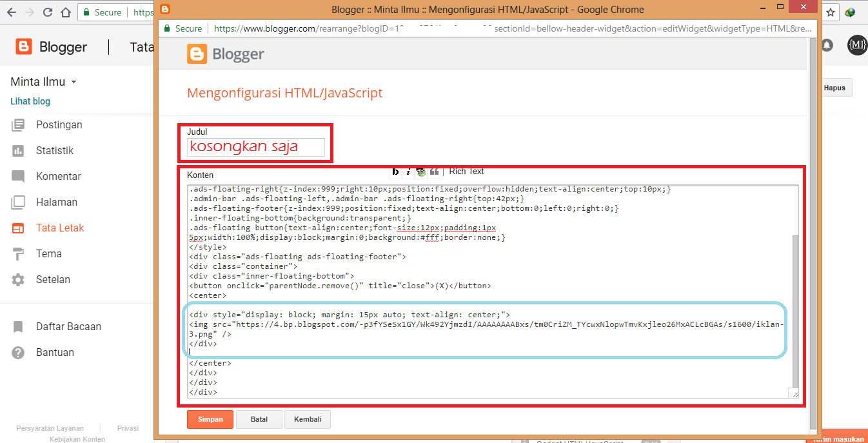Image resolution: width=868 pixels, height=443 pixels.
Task: Open Tema in the Blogger sidebar
Action: pyautogui.click(x=49, y=253)
